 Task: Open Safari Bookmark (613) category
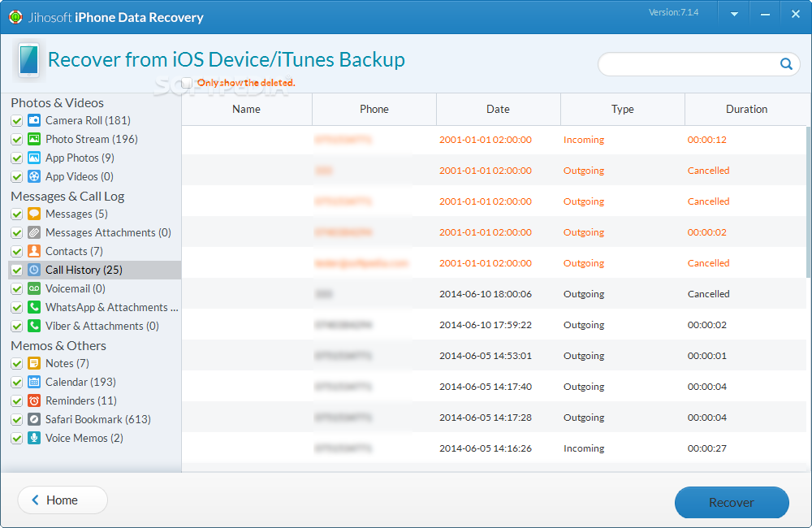[98, 419]
